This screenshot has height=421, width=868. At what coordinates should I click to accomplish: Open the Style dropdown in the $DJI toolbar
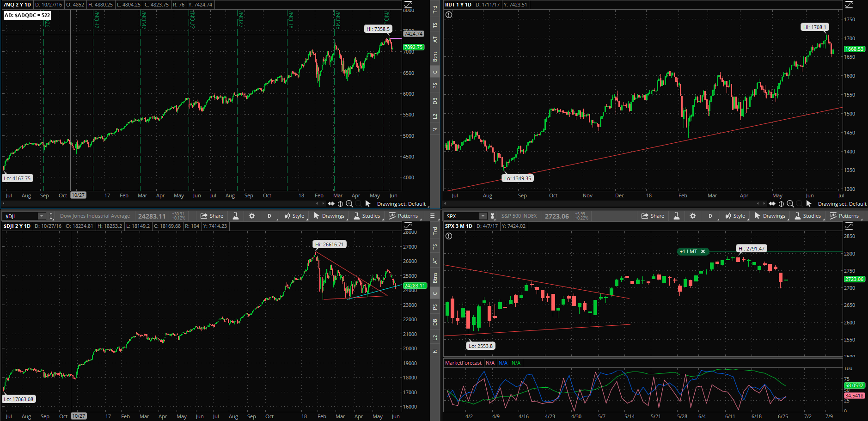pos(294,216)
